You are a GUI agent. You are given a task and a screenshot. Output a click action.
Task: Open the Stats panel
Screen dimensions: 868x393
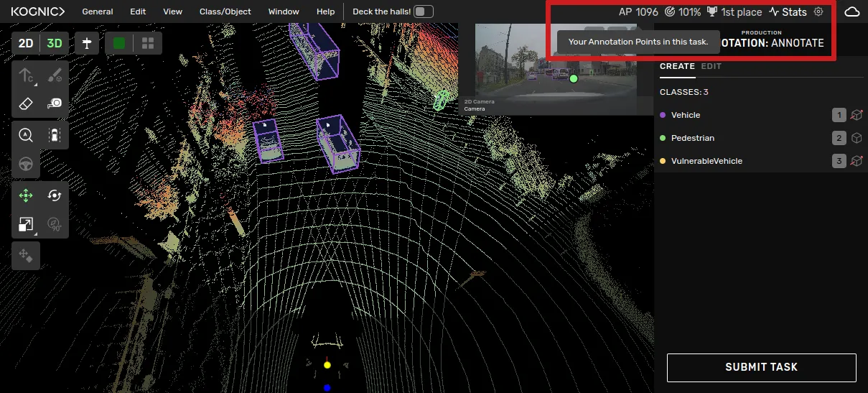tap(788, 12)
